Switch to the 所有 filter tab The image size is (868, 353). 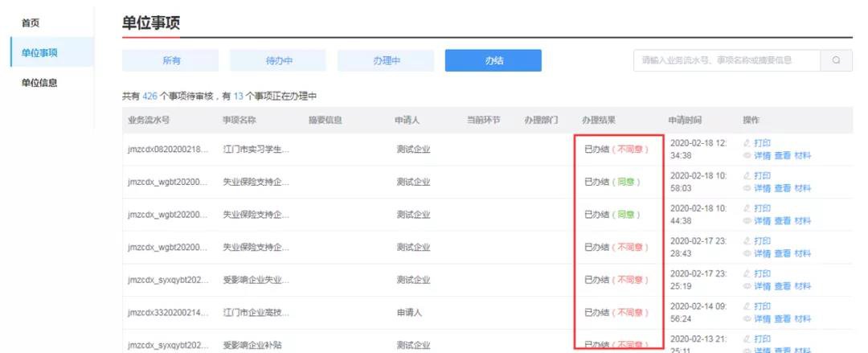pos(170,61)
